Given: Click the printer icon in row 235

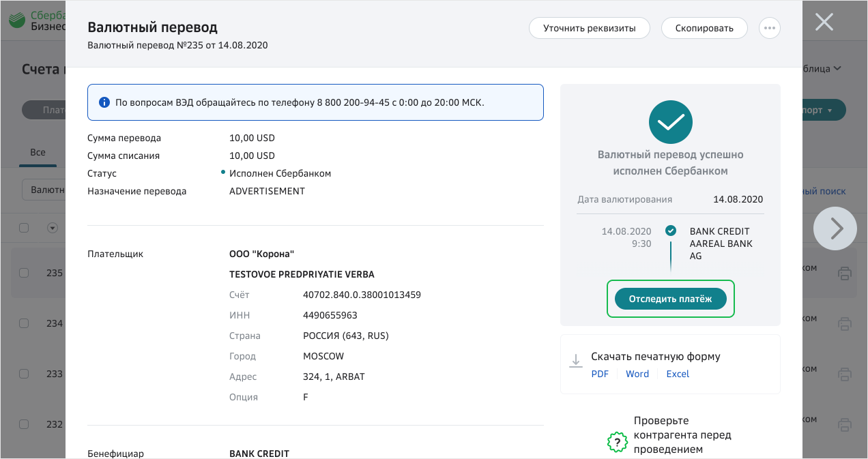Looking at the screenshot, I should 844,273.
